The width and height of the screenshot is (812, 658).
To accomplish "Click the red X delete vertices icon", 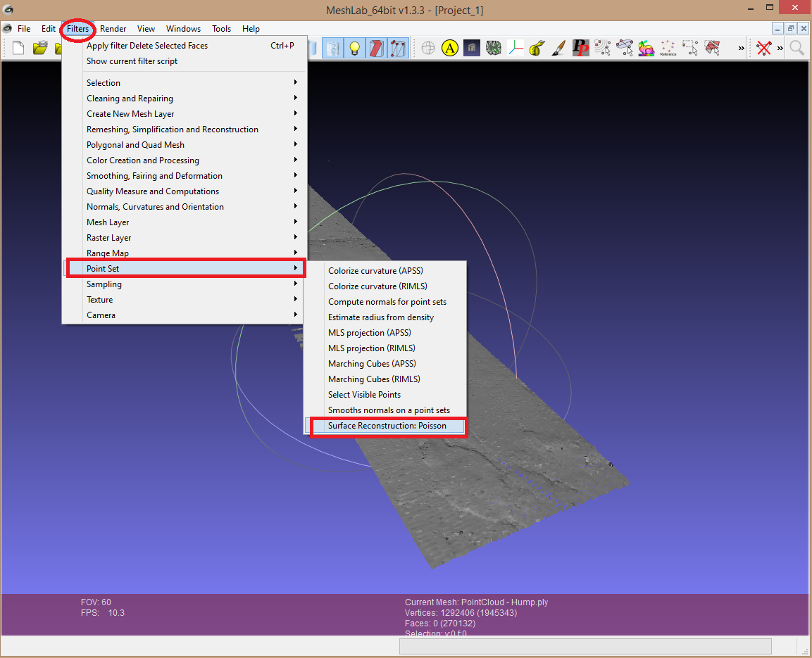I will tap(764, 49).
